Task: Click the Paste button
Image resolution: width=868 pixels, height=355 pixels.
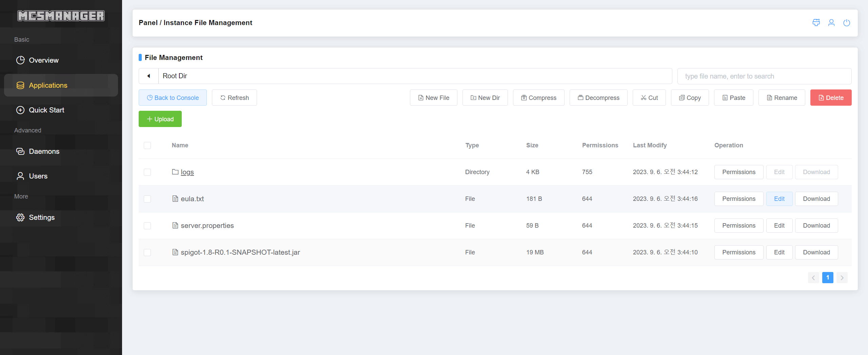Action: coord(733,98)
